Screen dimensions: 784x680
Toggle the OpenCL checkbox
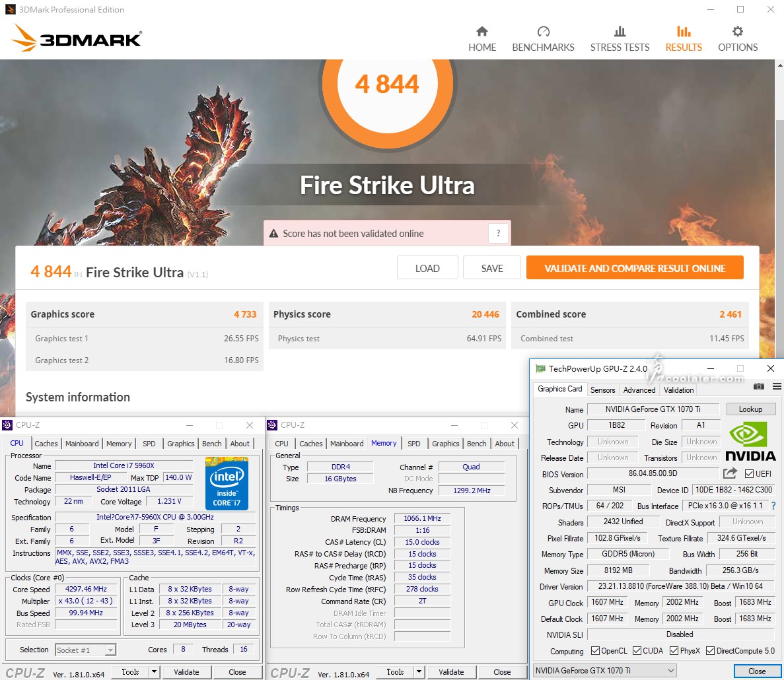pos(595,650)
